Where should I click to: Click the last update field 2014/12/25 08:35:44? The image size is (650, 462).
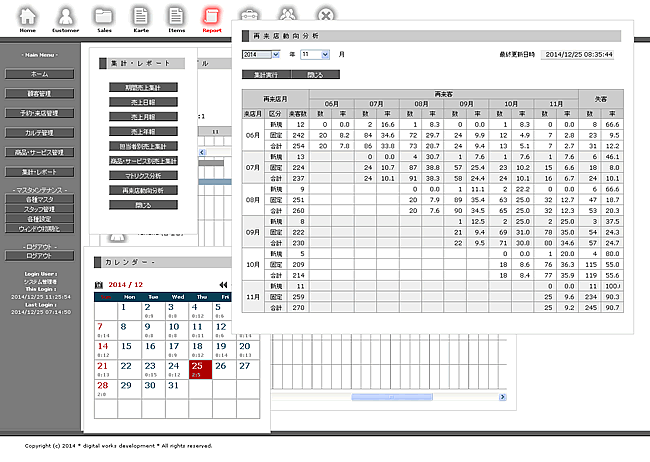578,54
